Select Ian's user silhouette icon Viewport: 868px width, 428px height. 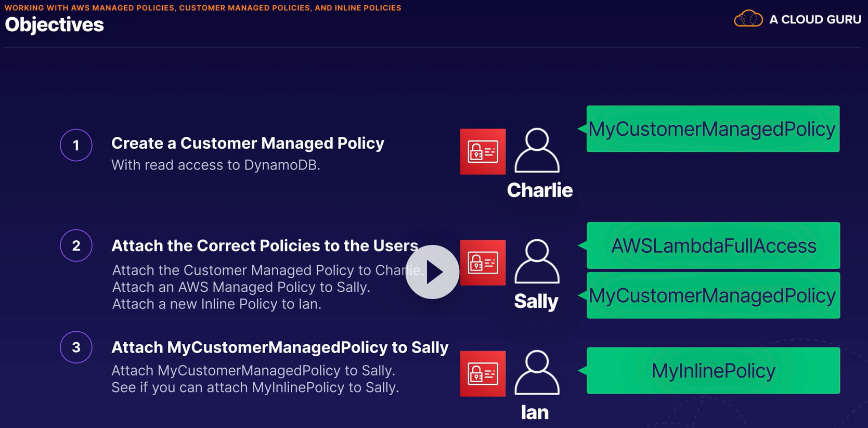click(x=537, y=372)
